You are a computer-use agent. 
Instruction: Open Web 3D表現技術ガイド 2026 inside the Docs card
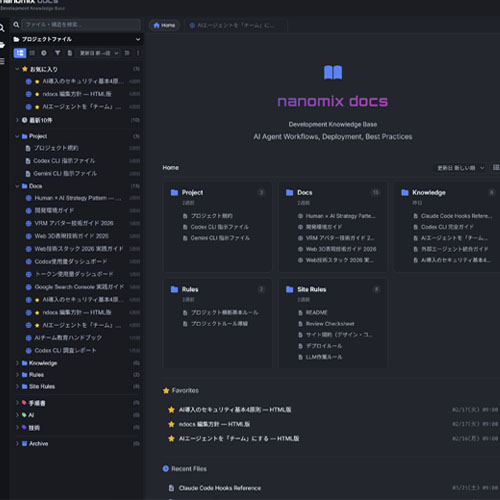click(341, 249)
